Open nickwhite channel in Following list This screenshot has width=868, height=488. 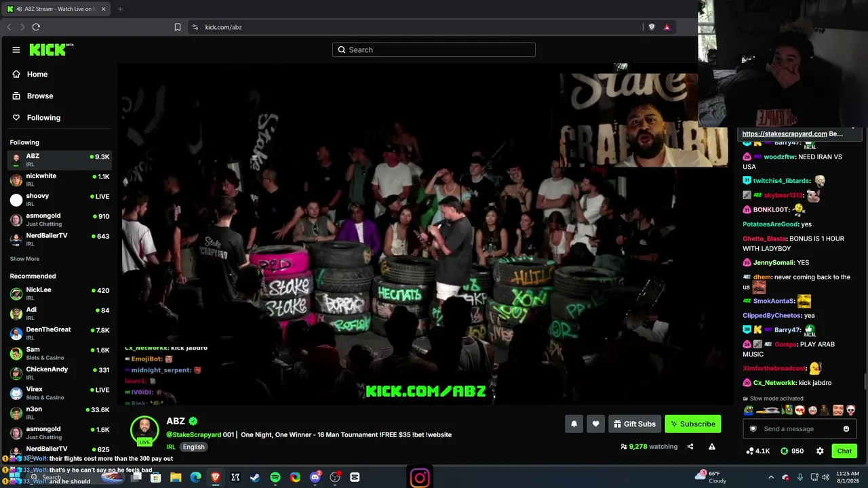[x=60, y=180]
